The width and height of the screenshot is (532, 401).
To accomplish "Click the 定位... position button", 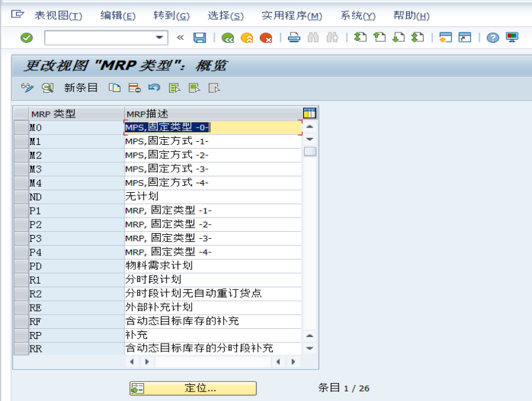I will tap(193, 388).
